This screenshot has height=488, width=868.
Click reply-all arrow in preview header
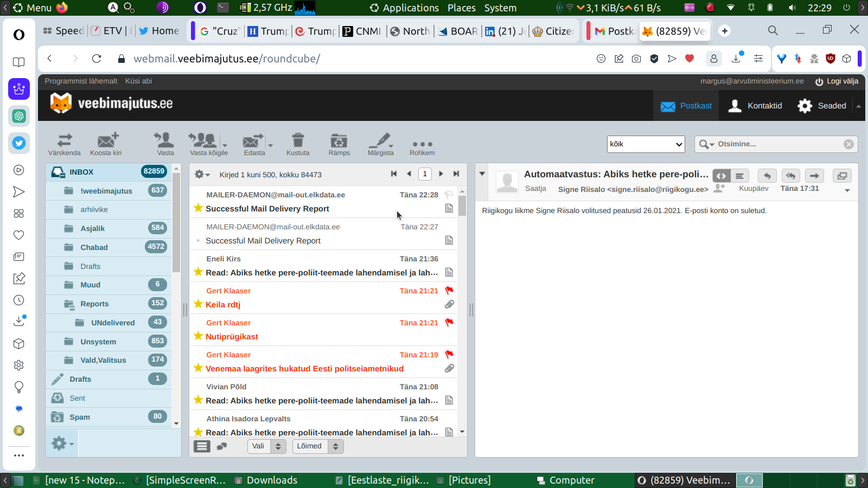(x=791, y=176)
